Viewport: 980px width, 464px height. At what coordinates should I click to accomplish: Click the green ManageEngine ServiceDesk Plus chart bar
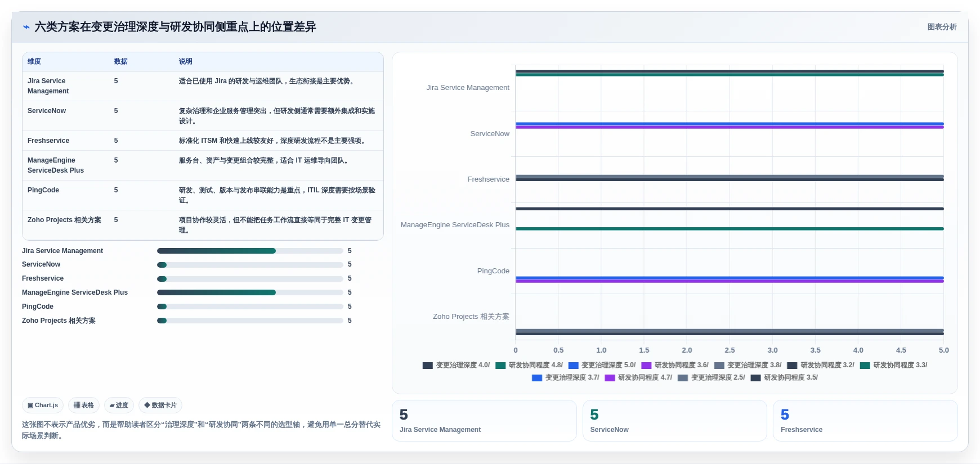[730, 229]
